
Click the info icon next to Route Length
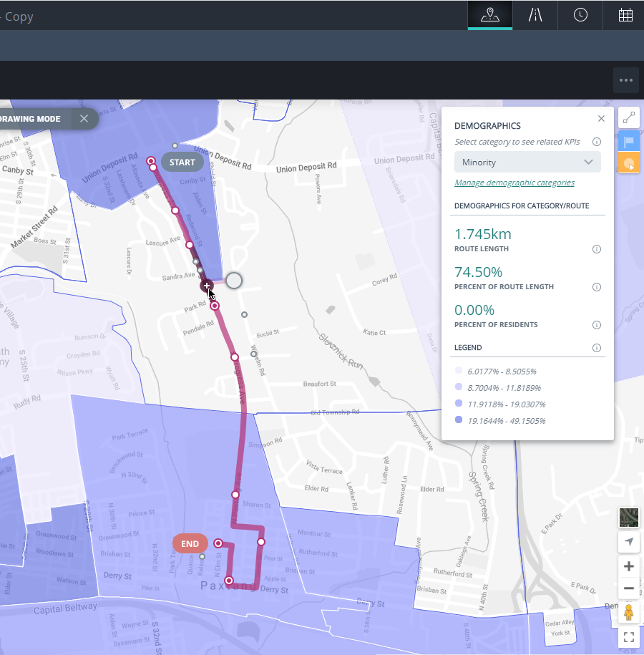pyautogui.click(x=596, y=249)
